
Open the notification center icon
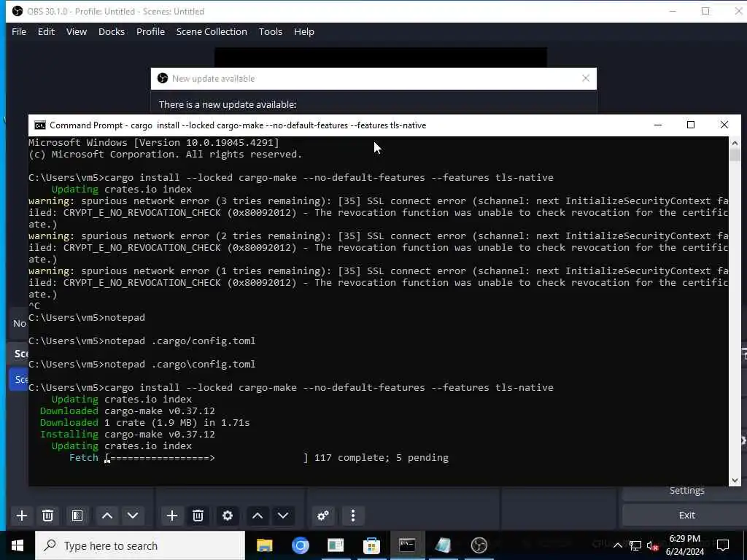(723, 545)
